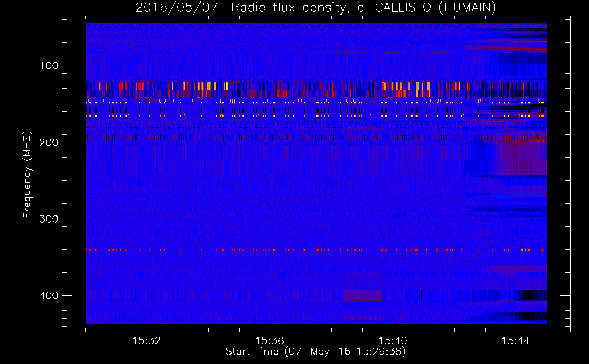Click the '15:40' time tick label
The image size is (589, 364).
(393, 341)
